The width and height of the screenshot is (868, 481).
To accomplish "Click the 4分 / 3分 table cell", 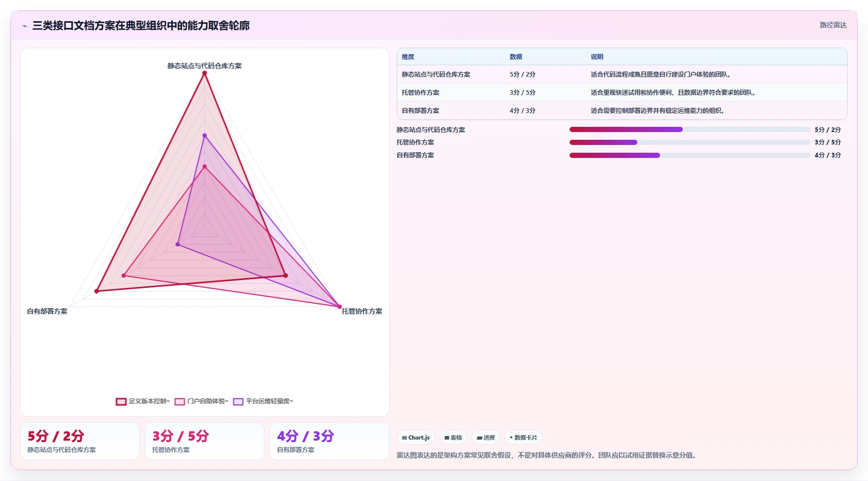I will (x=522, y=111).
